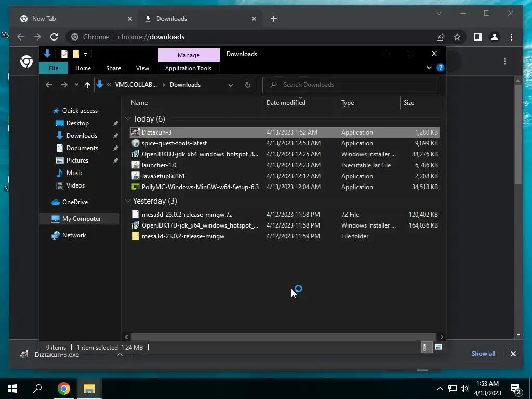This screenshot has width=532, height=399.
Task: Open Music in navigation pane
Action: 75,173
